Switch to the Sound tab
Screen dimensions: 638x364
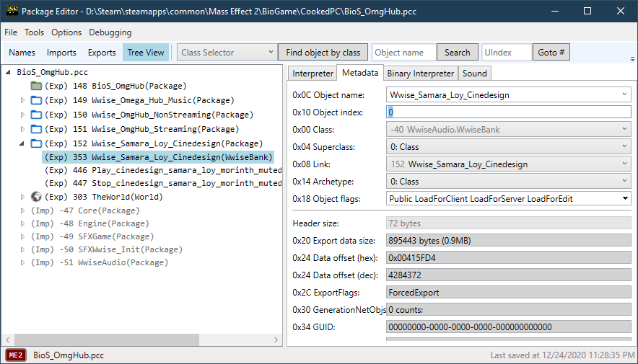point(474,74)
